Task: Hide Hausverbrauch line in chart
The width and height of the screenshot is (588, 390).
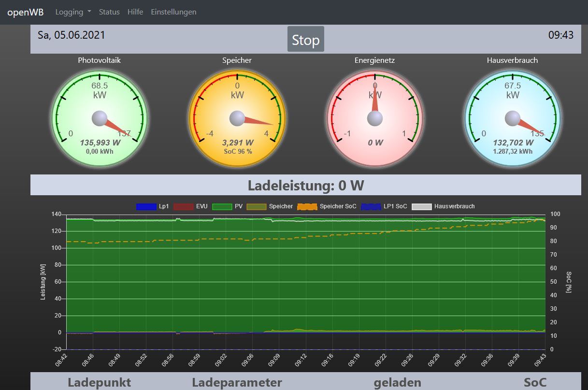Action: point(444,206)
